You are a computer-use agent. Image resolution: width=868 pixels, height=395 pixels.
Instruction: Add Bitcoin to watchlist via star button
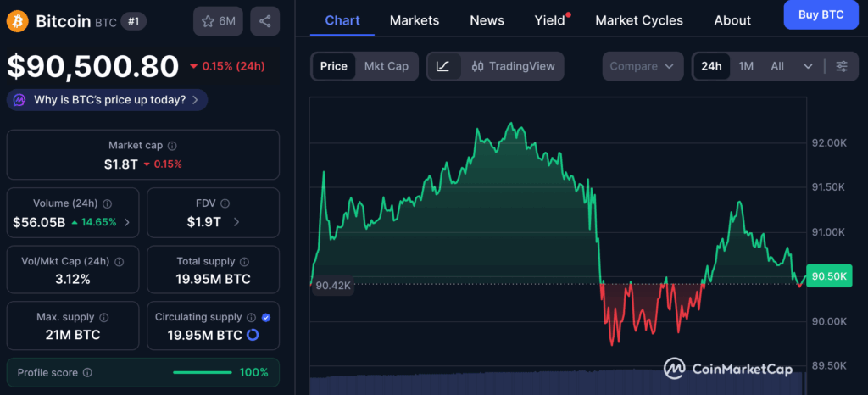[x=218, y=21]
